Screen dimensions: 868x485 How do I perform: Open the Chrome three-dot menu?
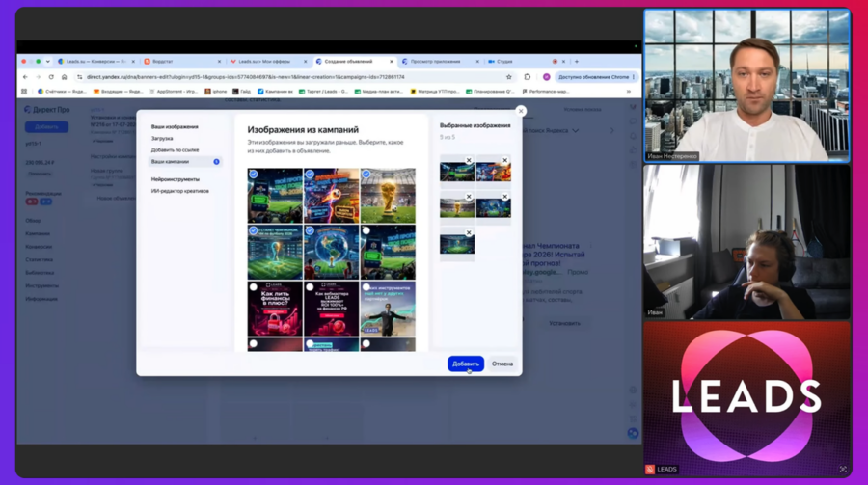634,77
